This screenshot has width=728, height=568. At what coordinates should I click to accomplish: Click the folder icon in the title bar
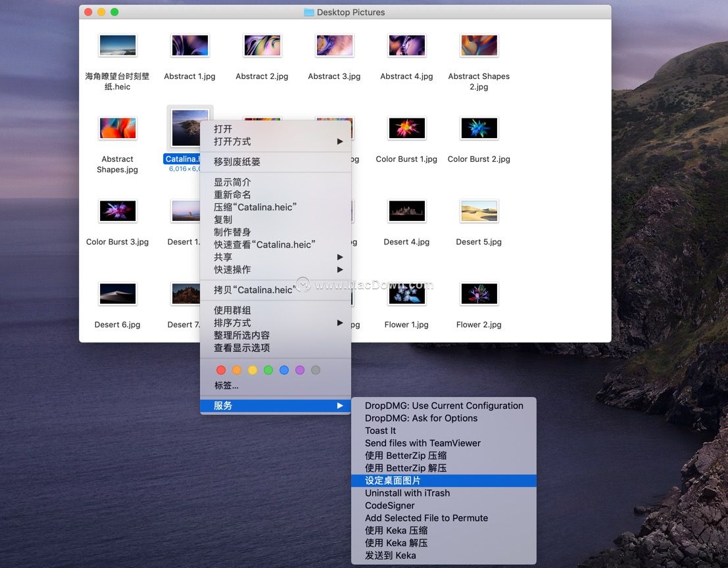(x=308, y=11)
